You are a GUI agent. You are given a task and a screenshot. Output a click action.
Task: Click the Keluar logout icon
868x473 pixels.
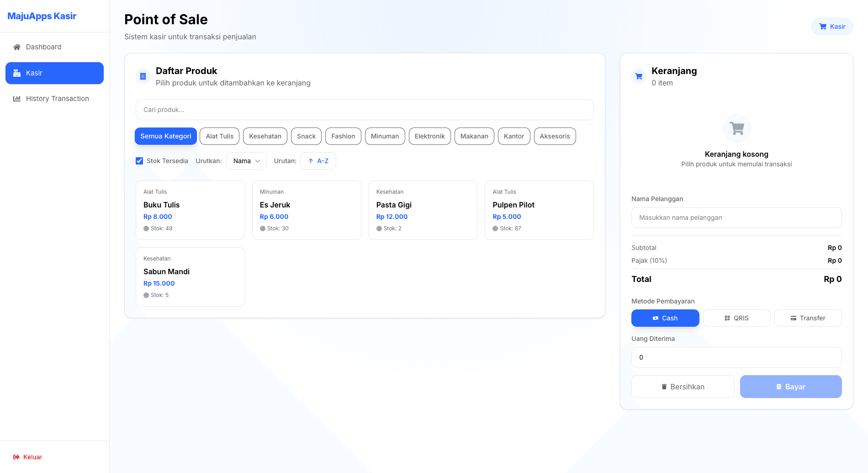[x=16, y=457]
